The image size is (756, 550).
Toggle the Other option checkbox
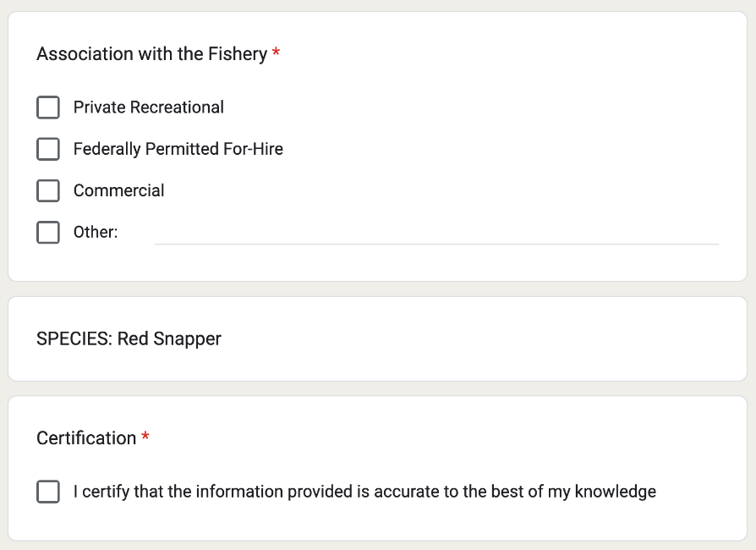[x=48, y=232]
